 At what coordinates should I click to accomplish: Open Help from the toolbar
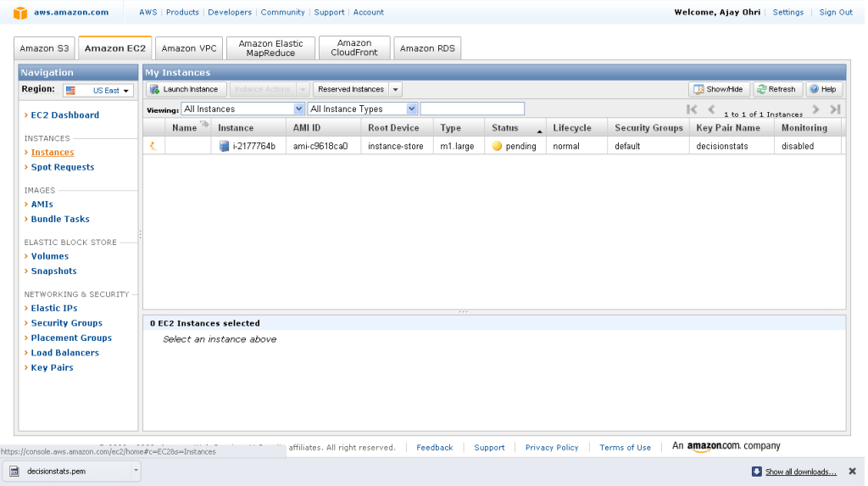click(823, 89)
